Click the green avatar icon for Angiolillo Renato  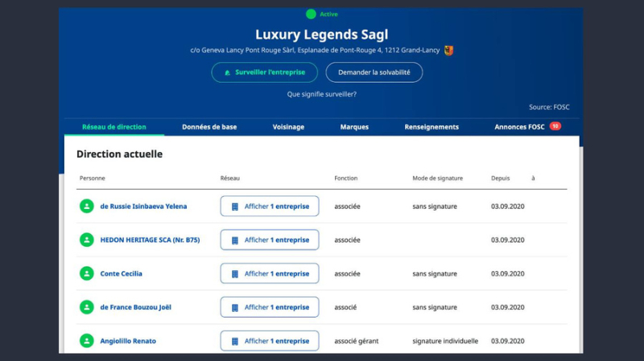[x=87, y=340]
